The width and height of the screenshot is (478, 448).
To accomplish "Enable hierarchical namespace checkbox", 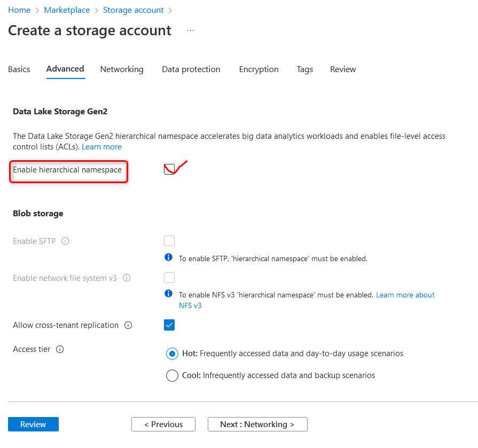I will tap(169, 170).
